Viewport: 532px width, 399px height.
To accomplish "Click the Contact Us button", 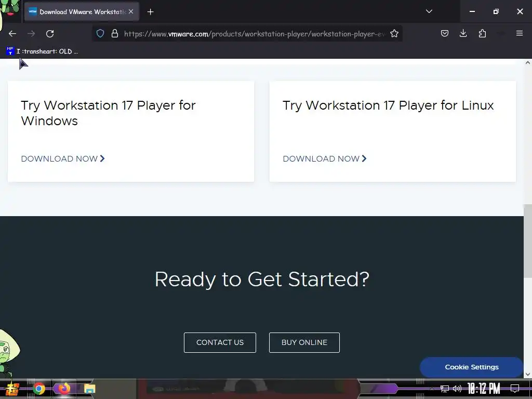I will point(220,343).
